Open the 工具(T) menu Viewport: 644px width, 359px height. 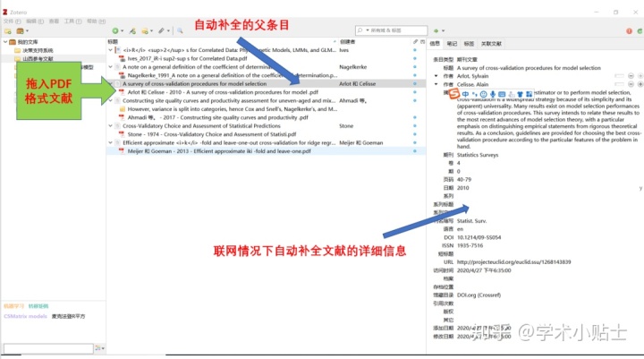click(72, 21)
